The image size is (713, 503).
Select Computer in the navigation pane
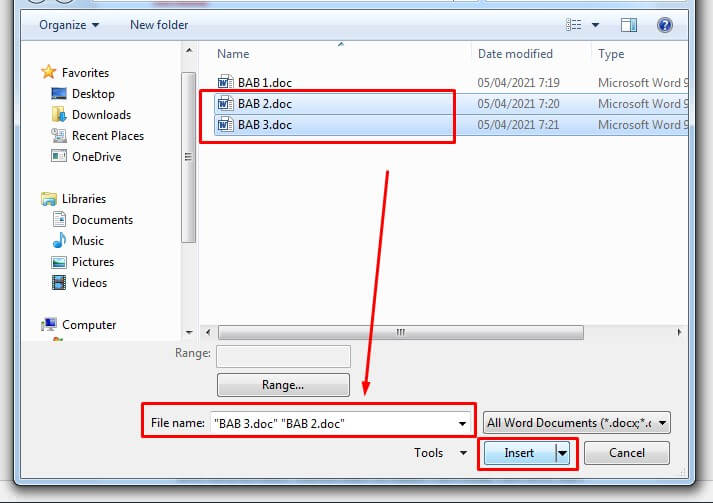pyautogui.click(x=89, y=325)
